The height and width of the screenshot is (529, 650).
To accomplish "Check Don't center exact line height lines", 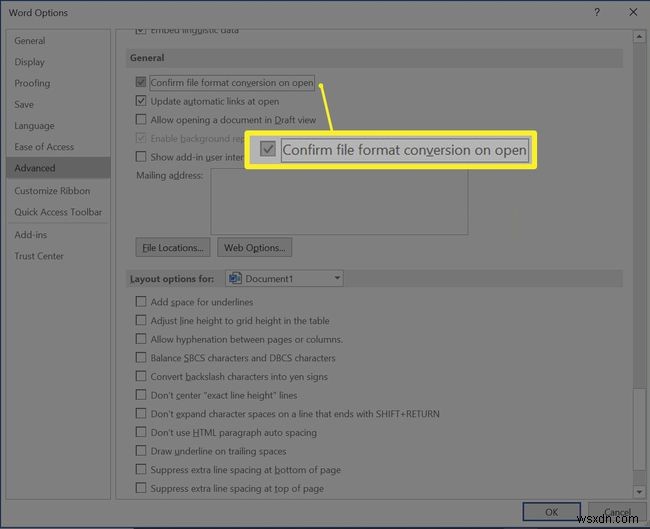I will tap(141, 394).
